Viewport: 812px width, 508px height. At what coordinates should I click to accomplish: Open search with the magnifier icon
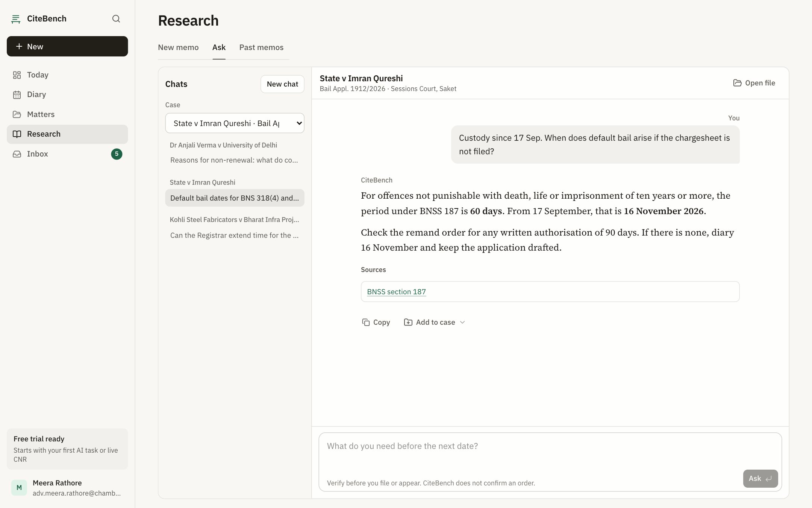[116, 19]
